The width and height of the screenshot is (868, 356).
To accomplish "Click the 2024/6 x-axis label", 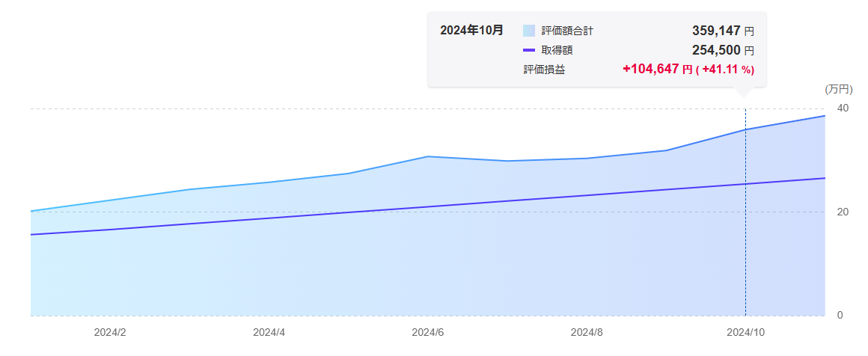I will 428,332.
